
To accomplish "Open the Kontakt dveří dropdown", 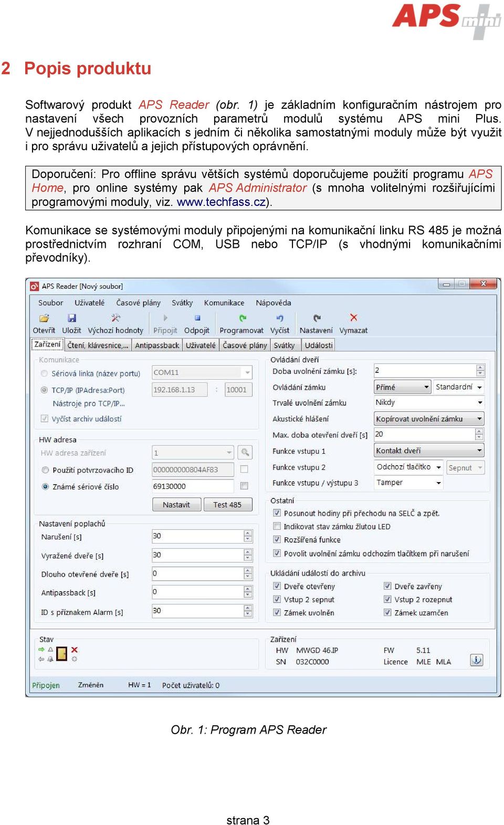I will click(429, 451).
